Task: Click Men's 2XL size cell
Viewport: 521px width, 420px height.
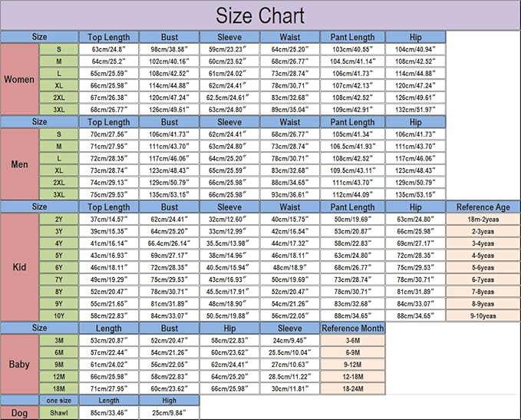Action: click(x=59, y=182)
